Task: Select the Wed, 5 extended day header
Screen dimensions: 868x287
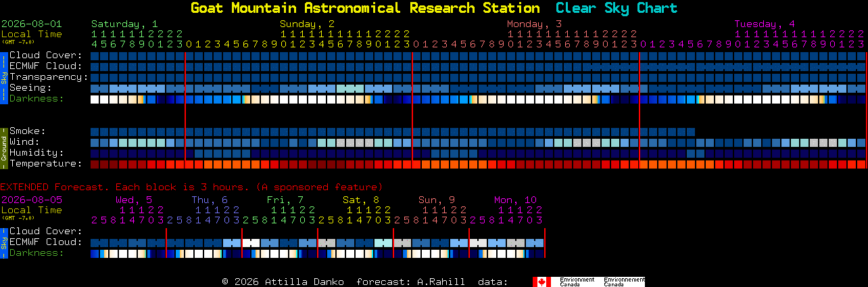Action: coord(134,200)
